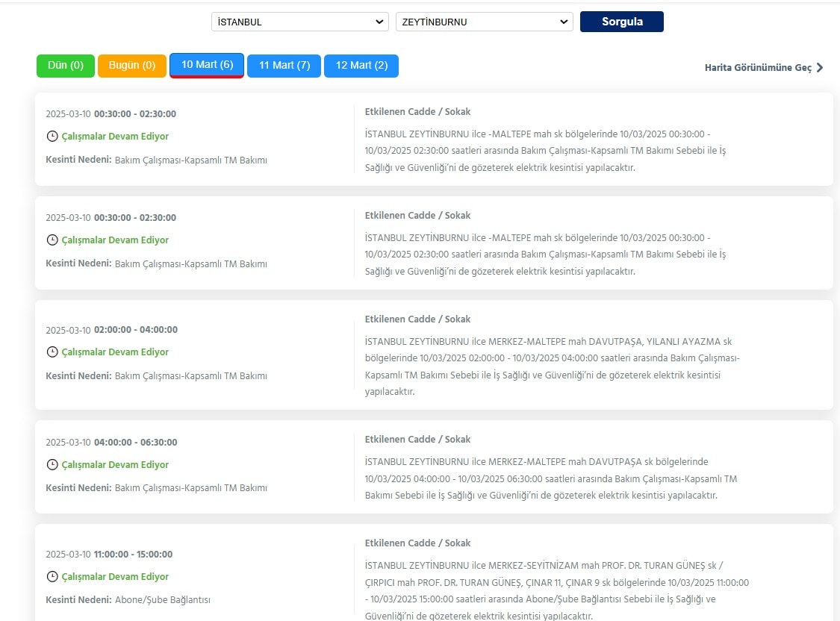Click the clock icon in the 02:00–04:00 outage card
The width and height of the screenshot is (840, 621).
tap(52, 352)
